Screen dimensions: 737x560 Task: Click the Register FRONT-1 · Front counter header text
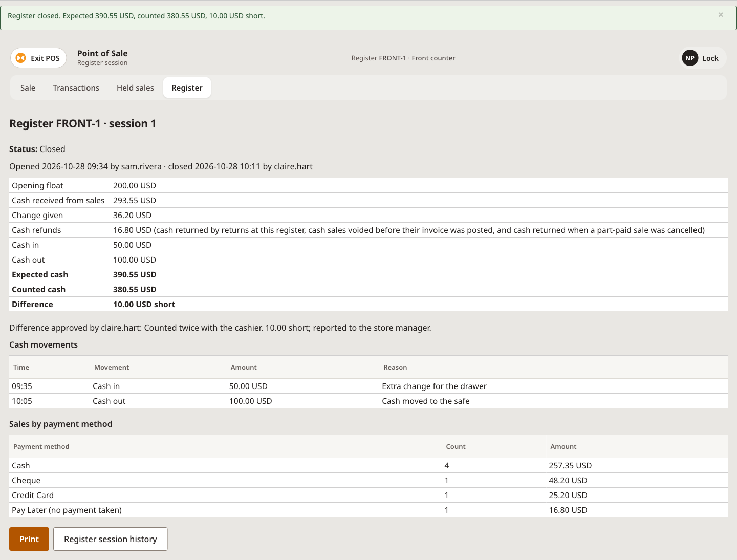403,58
